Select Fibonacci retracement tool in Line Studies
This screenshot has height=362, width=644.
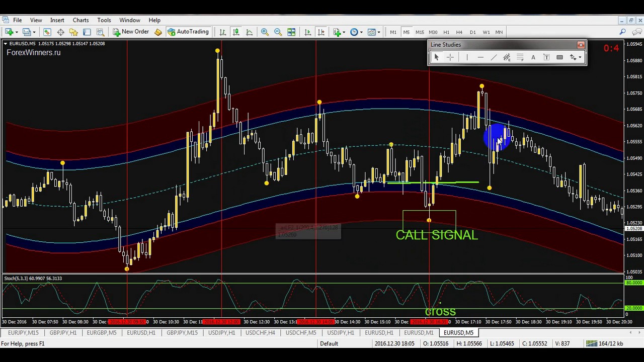tap(520, 57)
